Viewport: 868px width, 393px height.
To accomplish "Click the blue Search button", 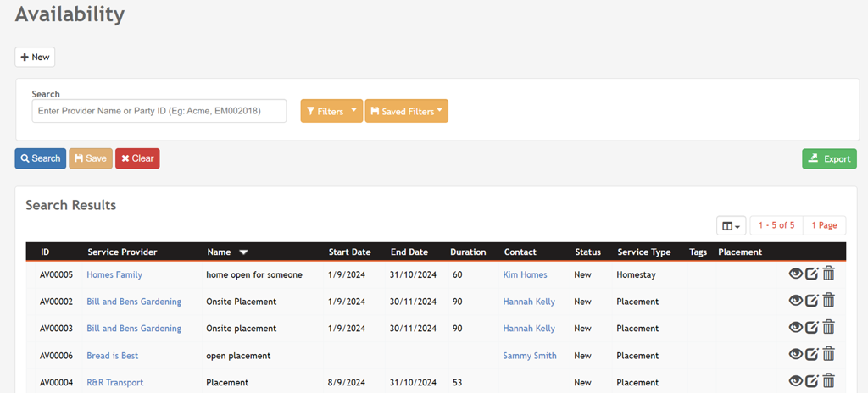I will (x=41, y=158).
